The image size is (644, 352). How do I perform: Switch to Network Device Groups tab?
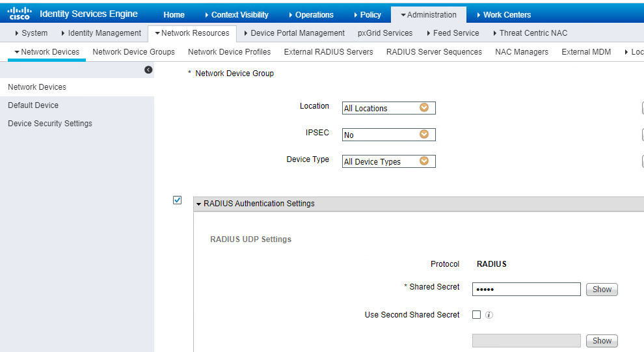pyautogui.click(x=133, y=52)
